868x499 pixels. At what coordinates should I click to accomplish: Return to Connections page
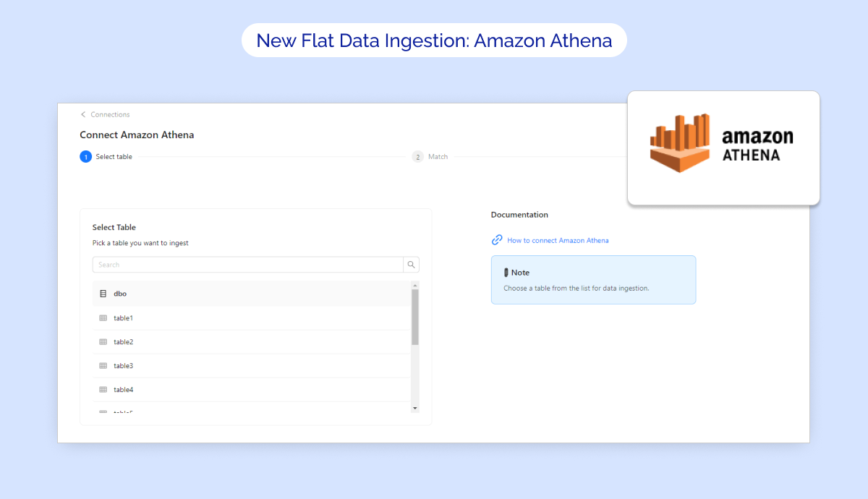[x=110, y=114]
